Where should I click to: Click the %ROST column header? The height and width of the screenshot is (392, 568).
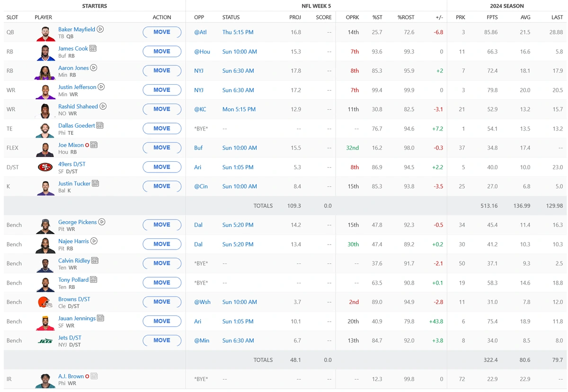[x=406, y=17]
